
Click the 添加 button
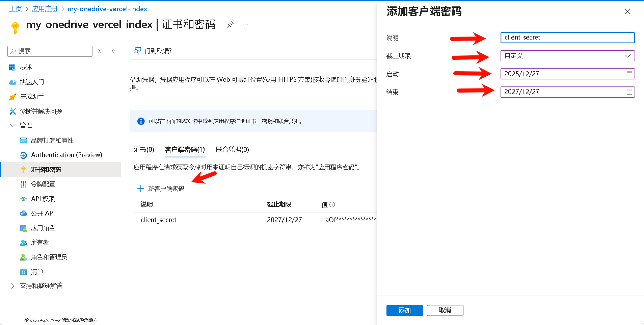404,310
